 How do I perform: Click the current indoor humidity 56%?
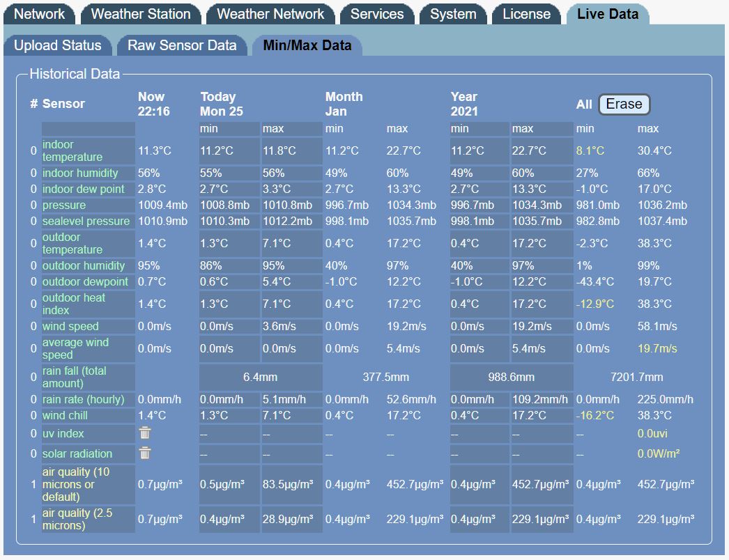148,173
